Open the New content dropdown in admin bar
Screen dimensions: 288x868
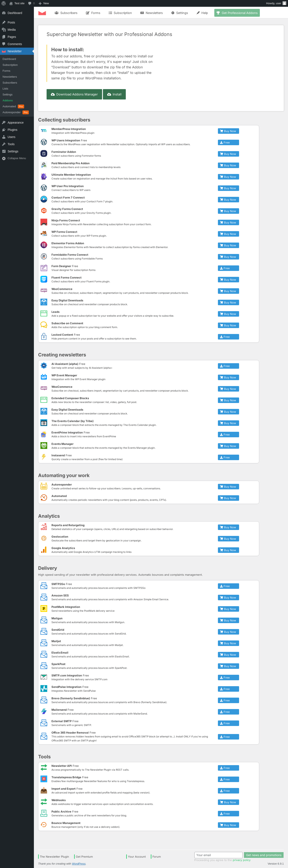[43, 3]
